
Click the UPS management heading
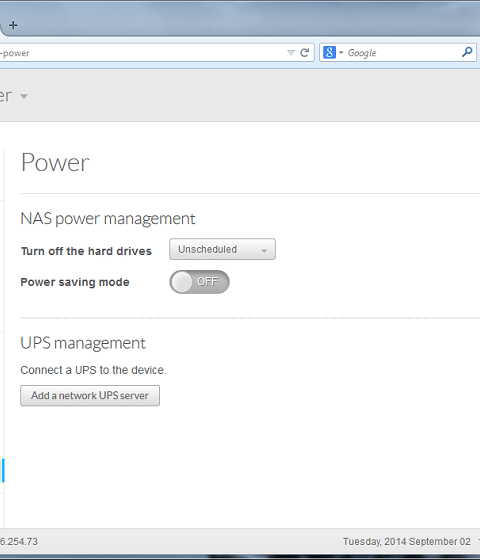coord(83,343)
